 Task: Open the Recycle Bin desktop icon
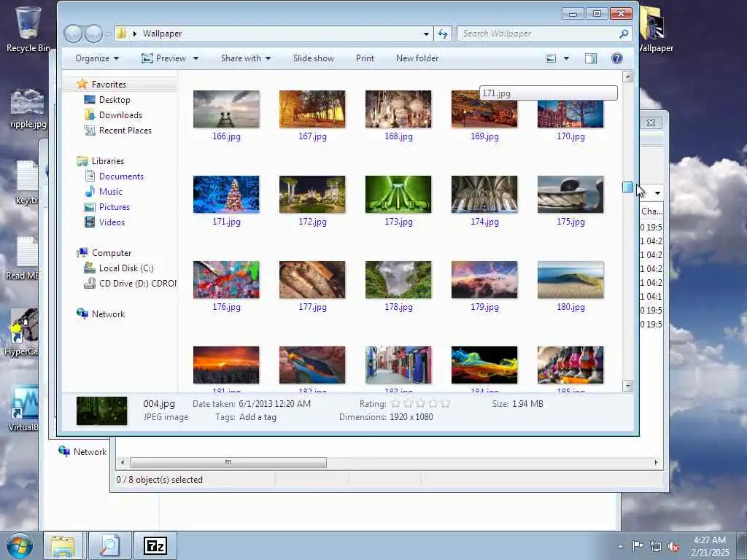27,28
